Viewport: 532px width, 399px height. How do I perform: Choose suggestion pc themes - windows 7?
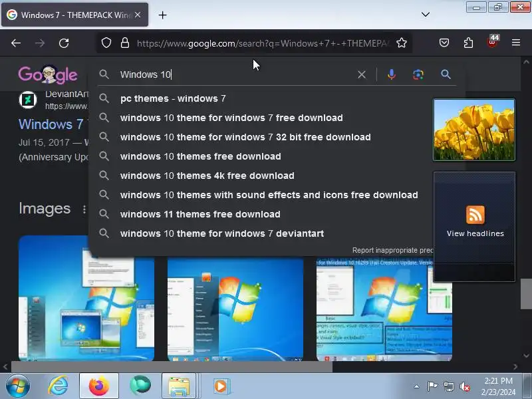pyautogui.click(x=173, y=98)
